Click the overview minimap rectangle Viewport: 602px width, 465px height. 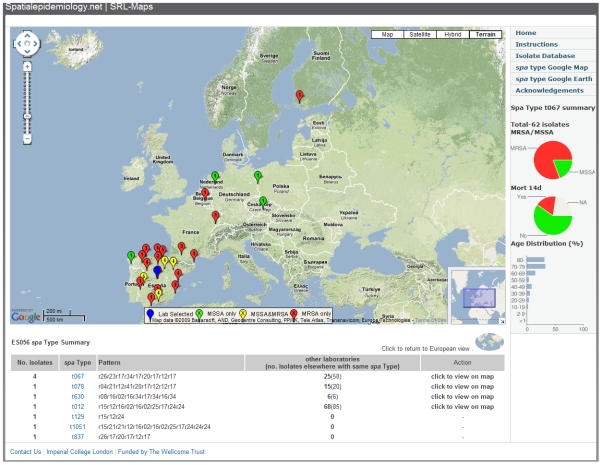coord(479,298)
